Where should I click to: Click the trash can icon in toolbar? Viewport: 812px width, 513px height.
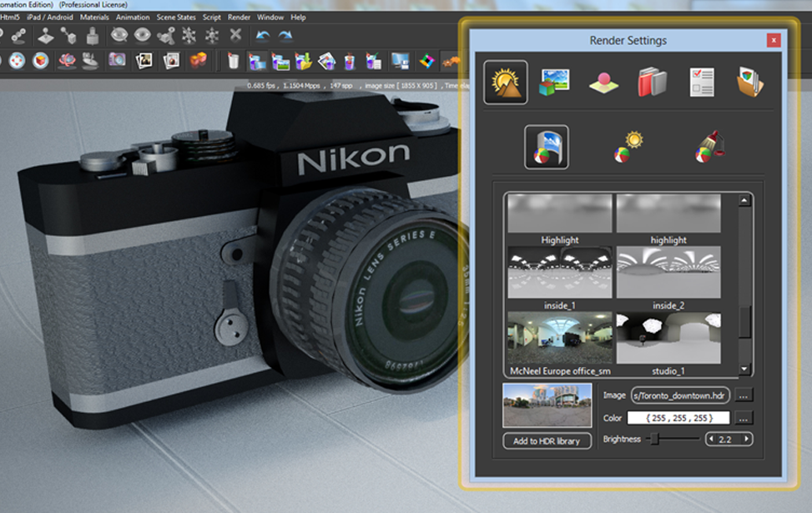coord(234,60)
